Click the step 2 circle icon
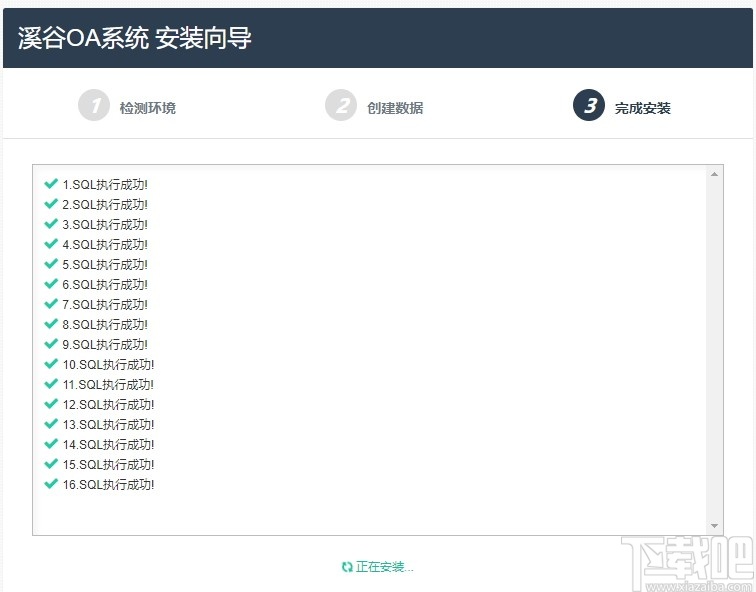This screenshot has height=592, width=756. [x=341, y=105]
